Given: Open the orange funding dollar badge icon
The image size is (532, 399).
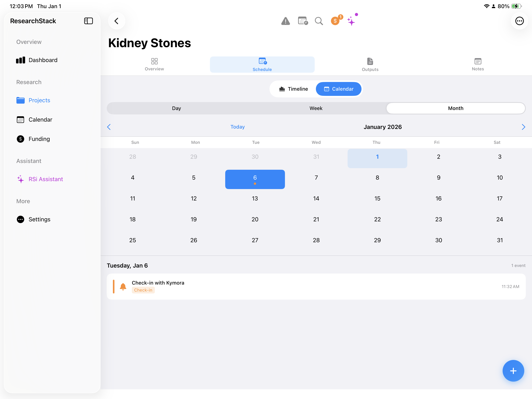Looking at the screenshot, I should [335, 21].
